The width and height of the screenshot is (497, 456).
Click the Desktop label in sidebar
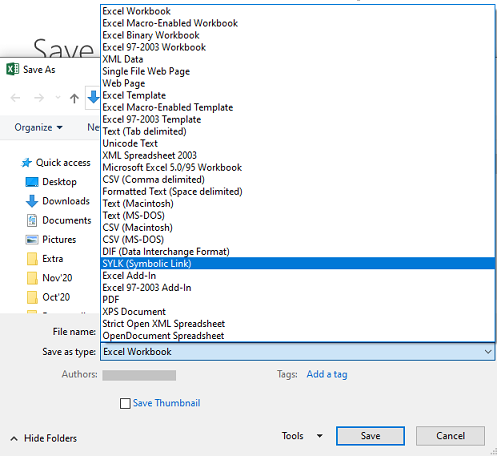pos(59,182)
